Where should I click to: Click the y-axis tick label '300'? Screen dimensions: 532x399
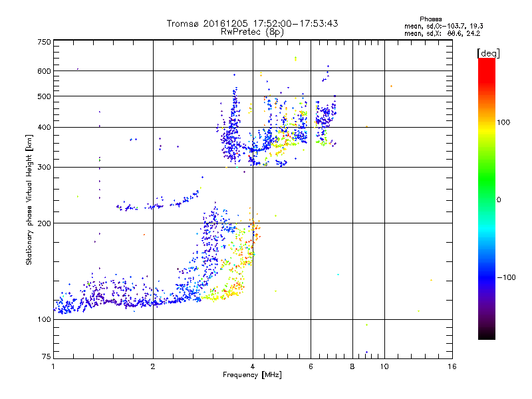(44, 168)
